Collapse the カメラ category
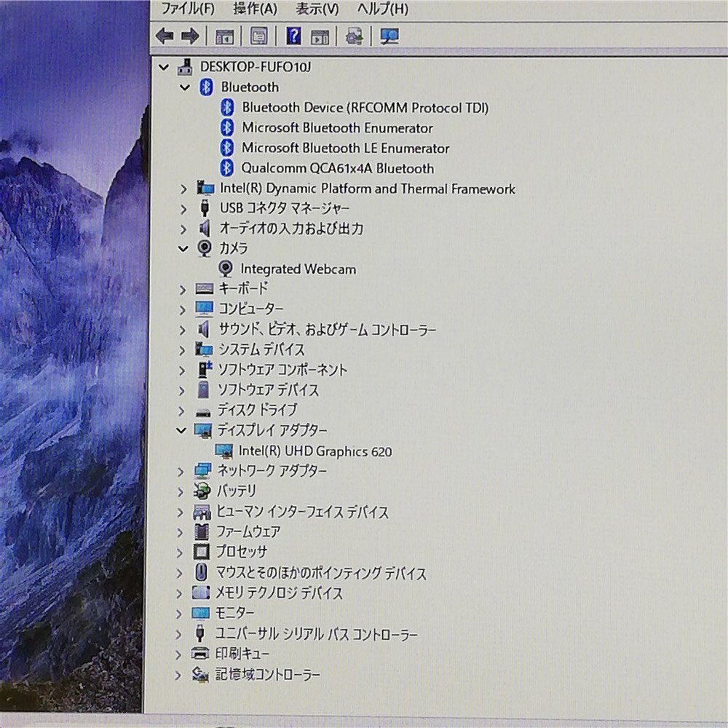Image resolution: width=728 pixels, height=728 pixels. tap(183, 249)
